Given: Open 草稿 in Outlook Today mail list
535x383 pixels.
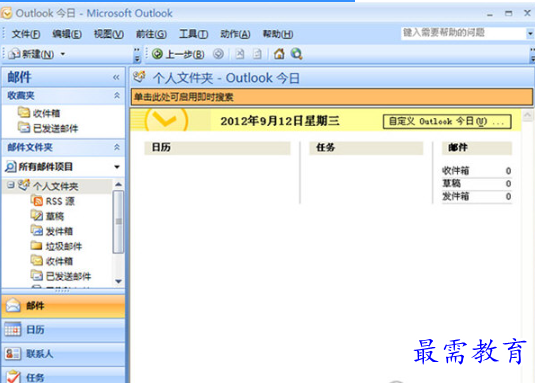Looking at the screenshot, I should click(451, 183).
